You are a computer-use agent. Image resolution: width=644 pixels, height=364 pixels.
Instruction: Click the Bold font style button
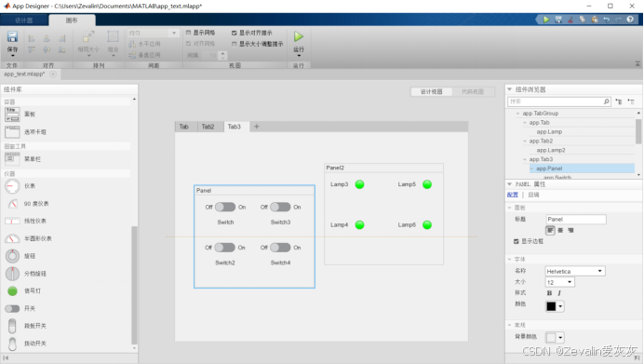(549, 293)
